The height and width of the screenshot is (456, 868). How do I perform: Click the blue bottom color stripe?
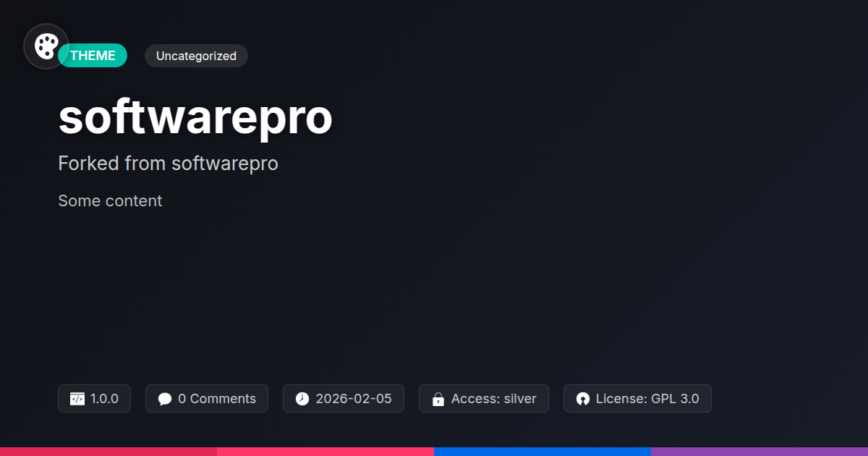pos(542,452)
